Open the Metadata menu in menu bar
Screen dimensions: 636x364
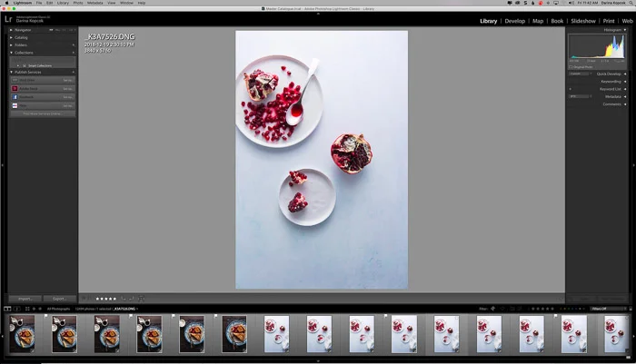click(x=94, y=3)
